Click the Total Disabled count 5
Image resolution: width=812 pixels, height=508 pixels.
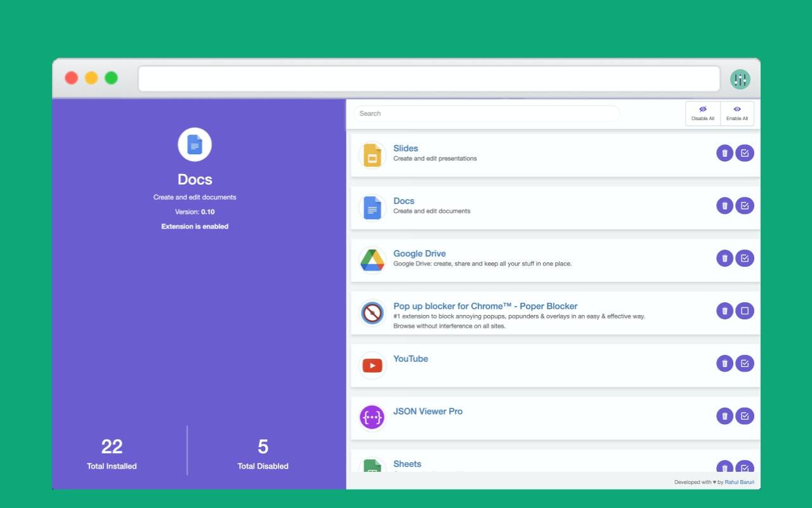click(x=263, y=446)
